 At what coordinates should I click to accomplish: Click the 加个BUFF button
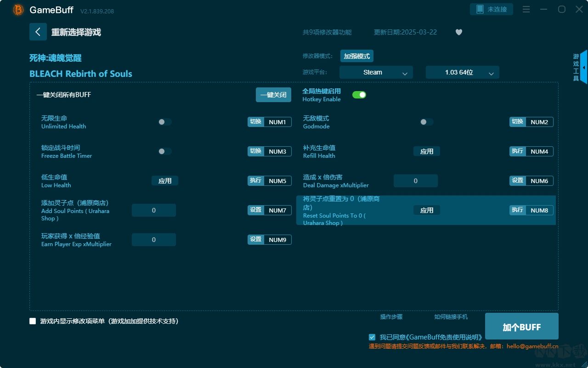coord(522,327)
